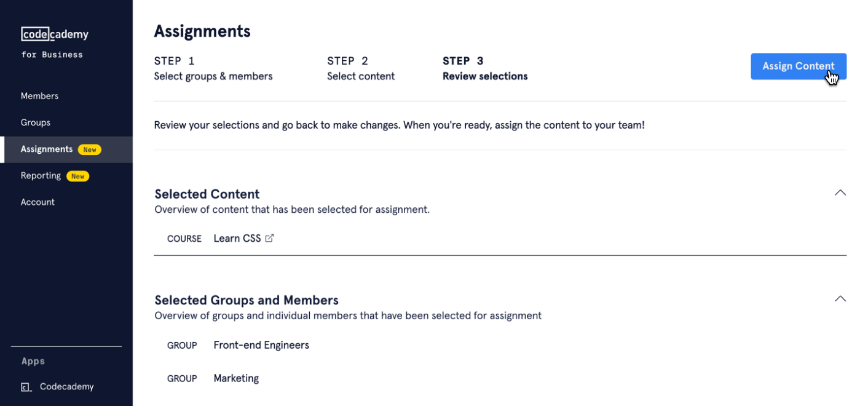Open the Members sidebar page
Screen dimensions: 868x406
[39, 96]
